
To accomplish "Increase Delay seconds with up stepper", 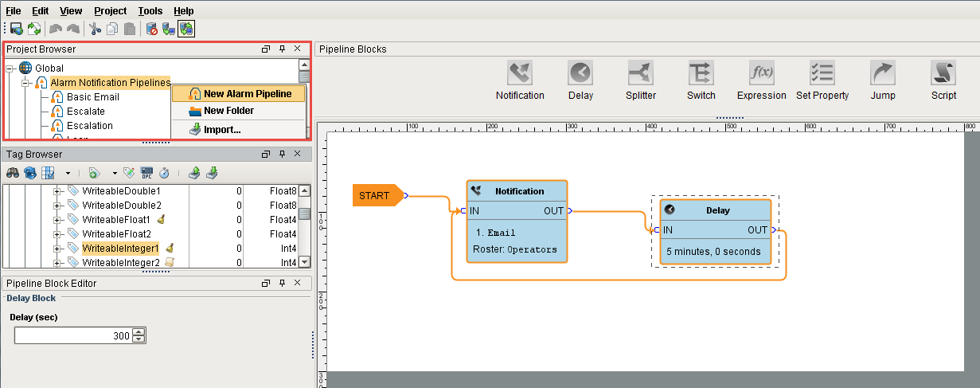I will tap(139, 332).
